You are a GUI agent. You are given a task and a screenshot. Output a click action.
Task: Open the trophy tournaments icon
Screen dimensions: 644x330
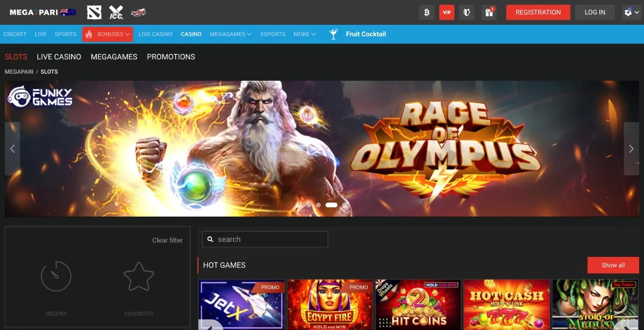click(x=467, y=12)
